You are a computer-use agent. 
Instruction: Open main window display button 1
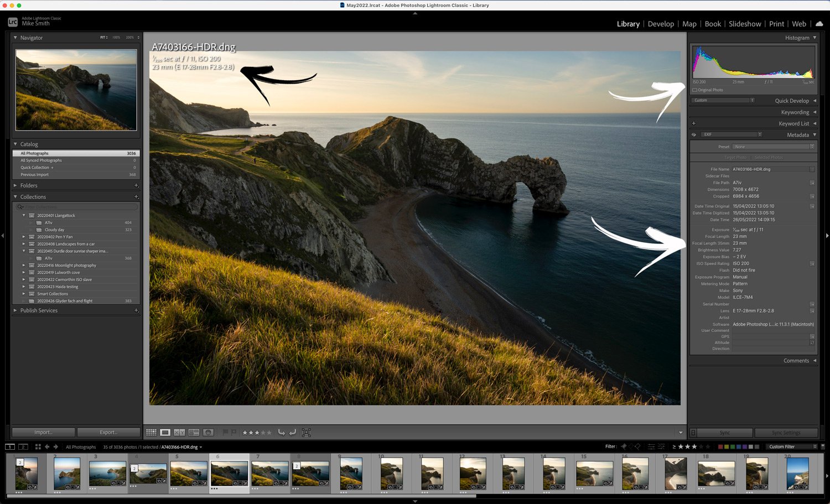pyautogui.click(x=10, y=447)
